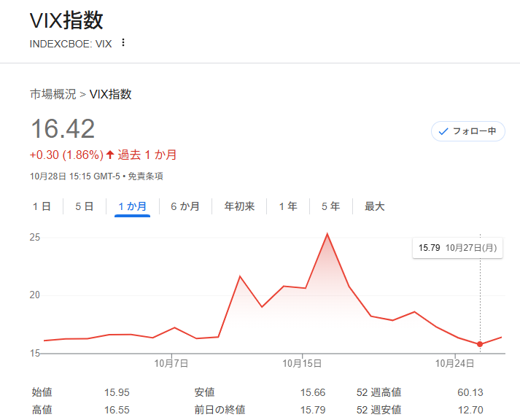Toggle the フォロー中 follow button
The height and width of the screenshot is (420, 520).
(x=467, y=131)
